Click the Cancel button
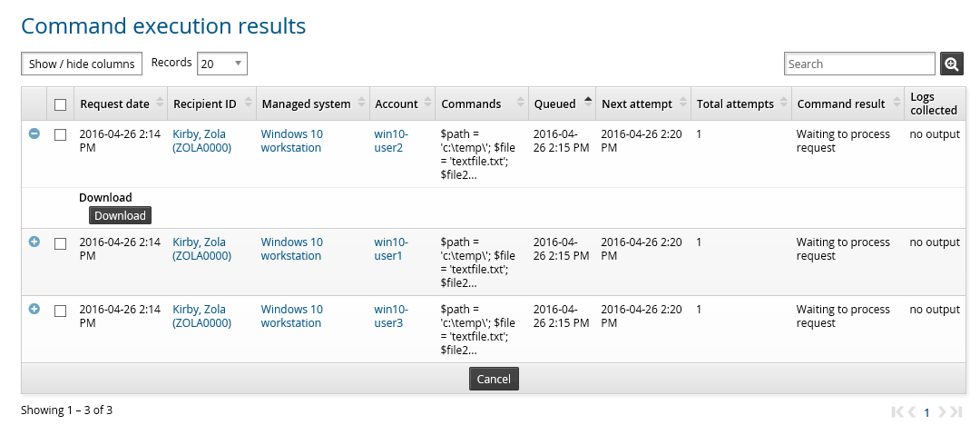980x425 pixels. (x=494, y=379)
